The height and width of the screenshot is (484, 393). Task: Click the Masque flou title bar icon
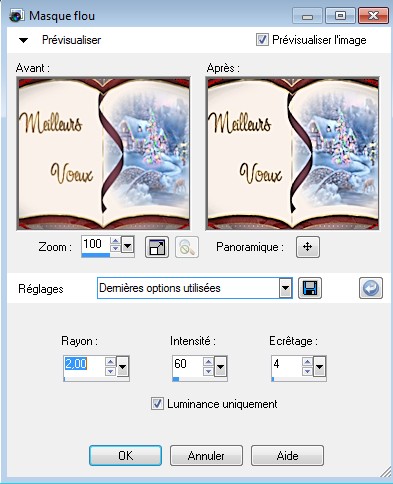[x=17, y=16]
